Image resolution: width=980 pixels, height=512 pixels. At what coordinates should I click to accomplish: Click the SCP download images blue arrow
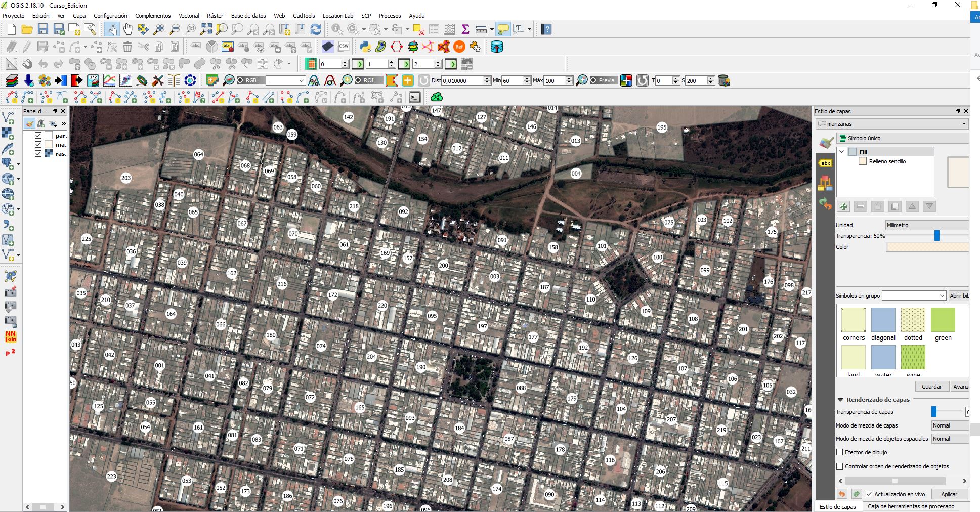coord(28,80)
